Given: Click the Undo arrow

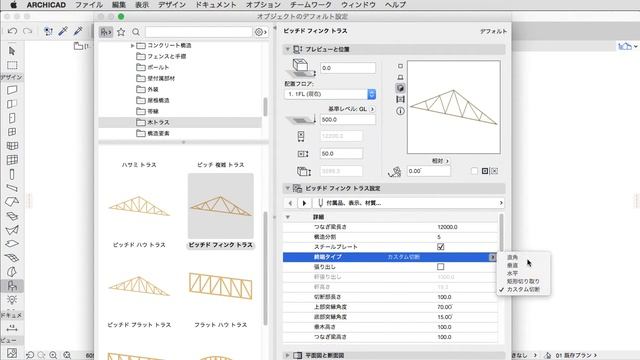Looking at the screenshot, I should [x=12, y=31].
